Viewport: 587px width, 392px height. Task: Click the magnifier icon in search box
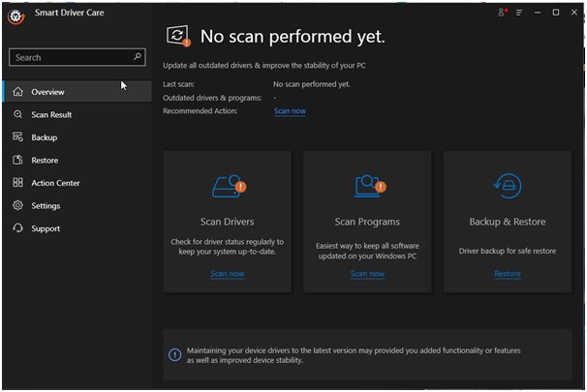(138, 57)
